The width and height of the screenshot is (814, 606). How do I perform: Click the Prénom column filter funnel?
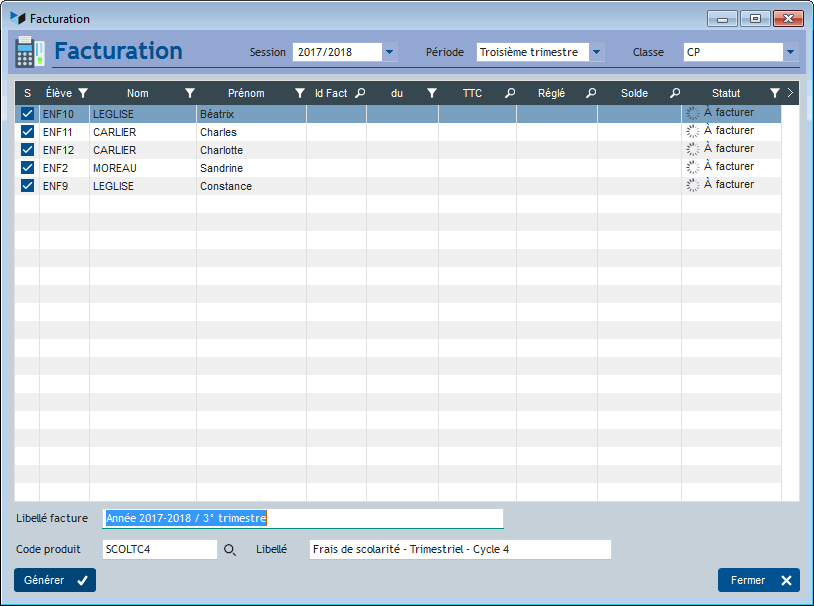pyautogui.click(x=300, y=93)
